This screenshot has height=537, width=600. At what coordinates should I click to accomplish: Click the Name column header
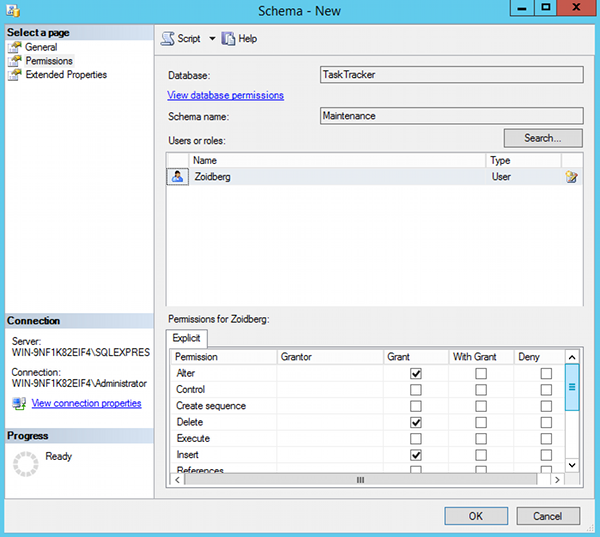click(337, 160)
